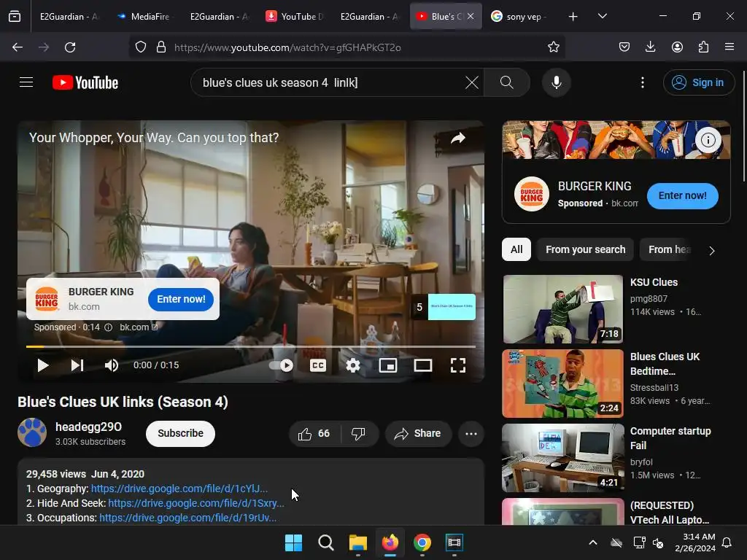The image size is (747, 560).
Task: Open headegg290 channel name link
Action: [88, 427]
